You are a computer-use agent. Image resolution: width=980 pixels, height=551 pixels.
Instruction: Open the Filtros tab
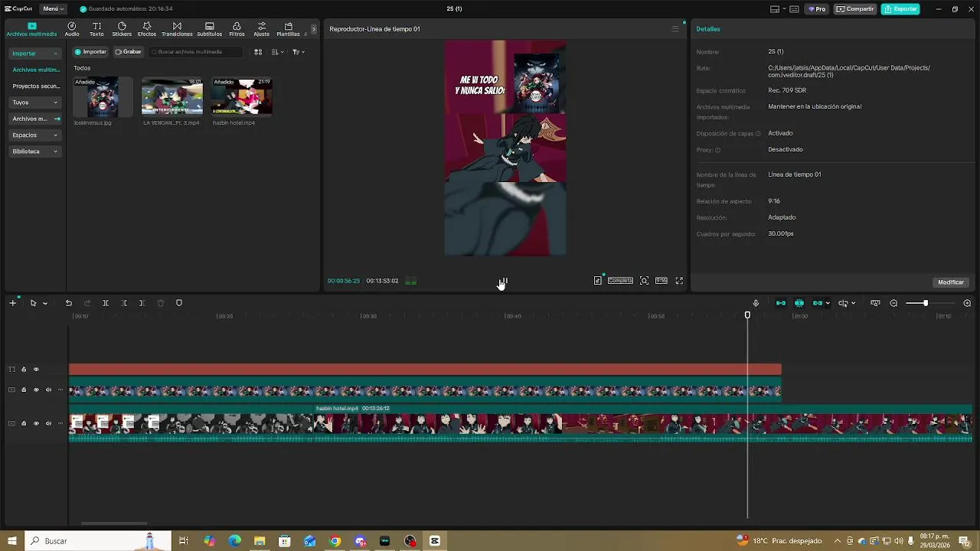237,29
